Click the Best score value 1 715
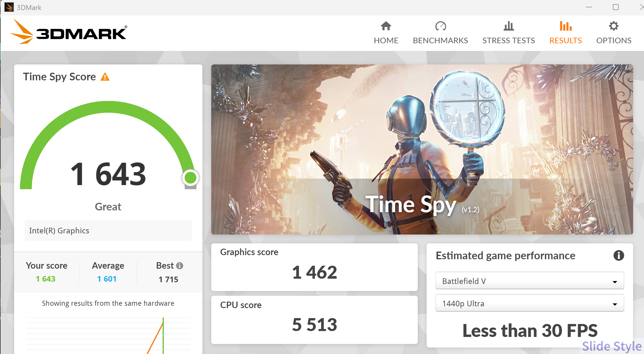The image size is (644, 354). click(168, 279)
